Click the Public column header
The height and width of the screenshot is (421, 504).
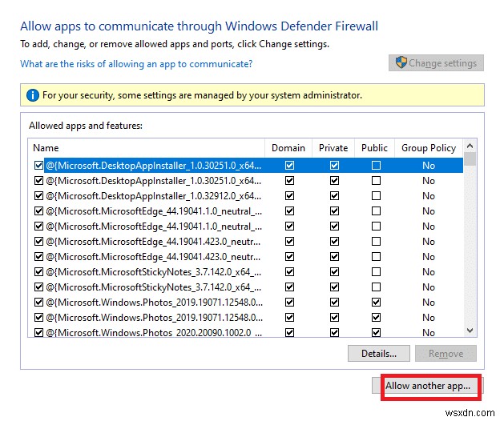(x=374, y=148)
